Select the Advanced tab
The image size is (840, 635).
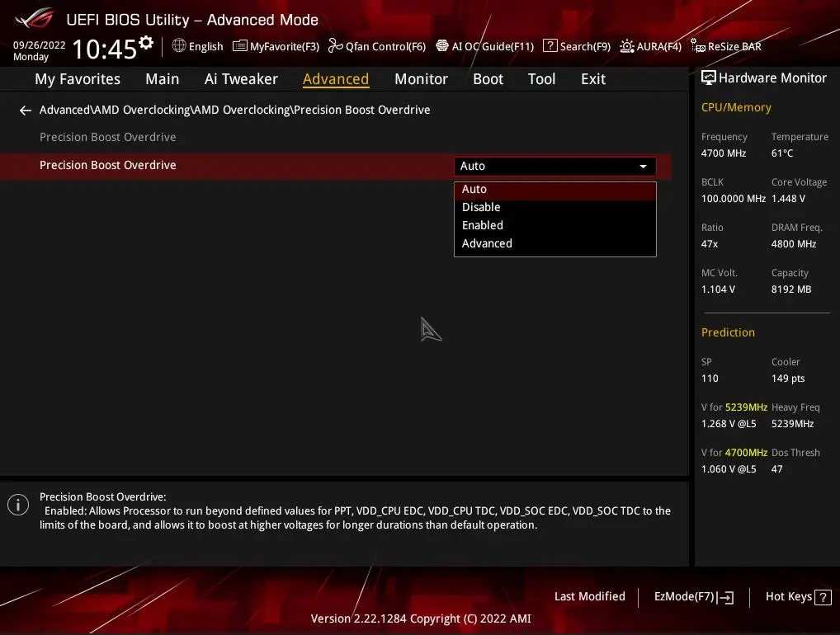[x=336, y=79]
